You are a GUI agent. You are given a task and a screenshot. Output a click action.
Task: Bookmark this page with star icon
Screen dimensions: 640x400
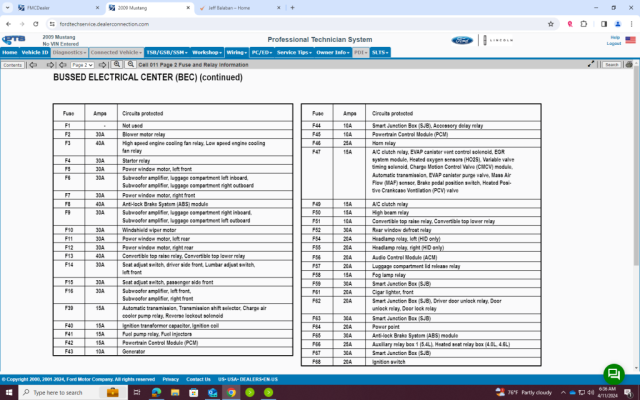click(x=551, y=24)
